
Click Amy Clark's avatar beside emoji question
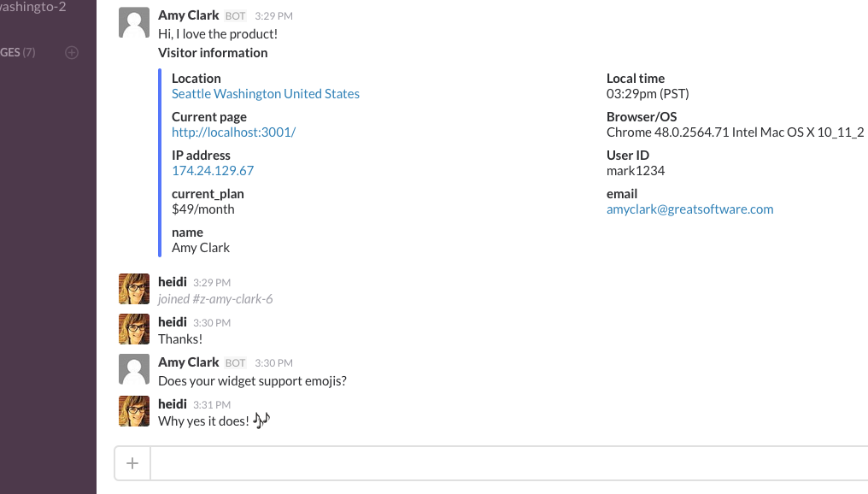pyautogui.click(x=134, y=369)
